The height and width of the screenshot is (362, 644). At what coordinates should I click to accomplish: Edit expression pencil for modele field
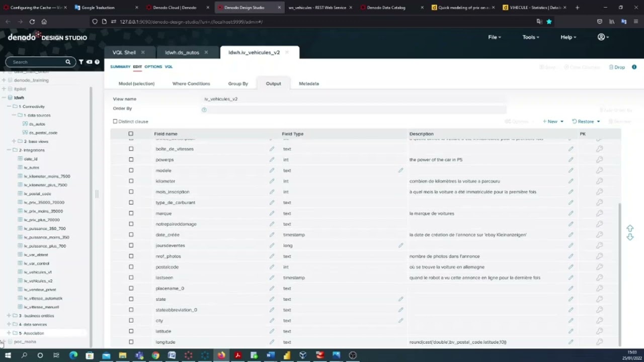click(400, 170)
